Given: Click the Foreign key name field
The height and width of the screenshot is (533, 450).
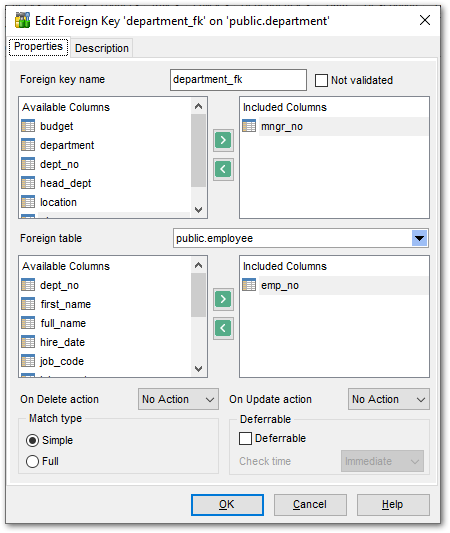Looking at the screenshot, I should pyautogui.click(x=238, y=80).
